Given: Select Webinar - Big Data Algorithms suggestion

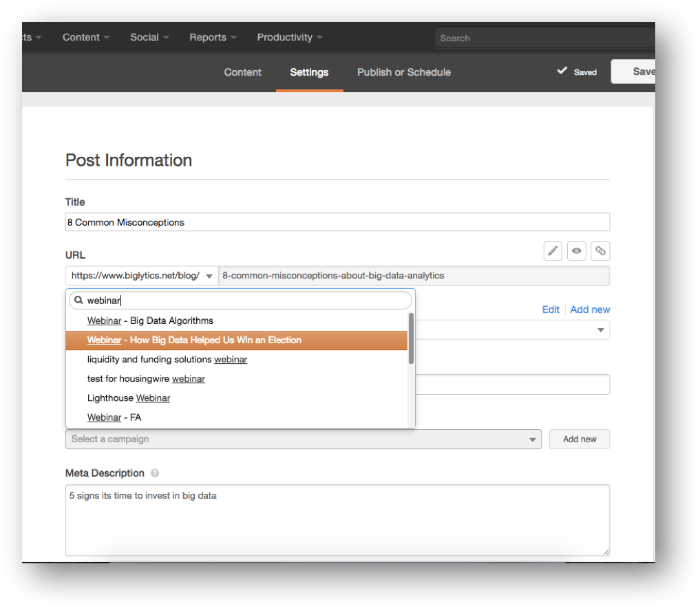Looking at the screenshot, I should click(150, 320).
